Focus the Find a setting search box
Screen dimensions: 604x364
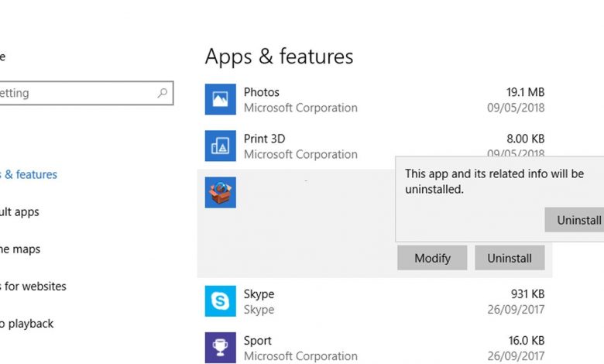click(x=77, y=93)
